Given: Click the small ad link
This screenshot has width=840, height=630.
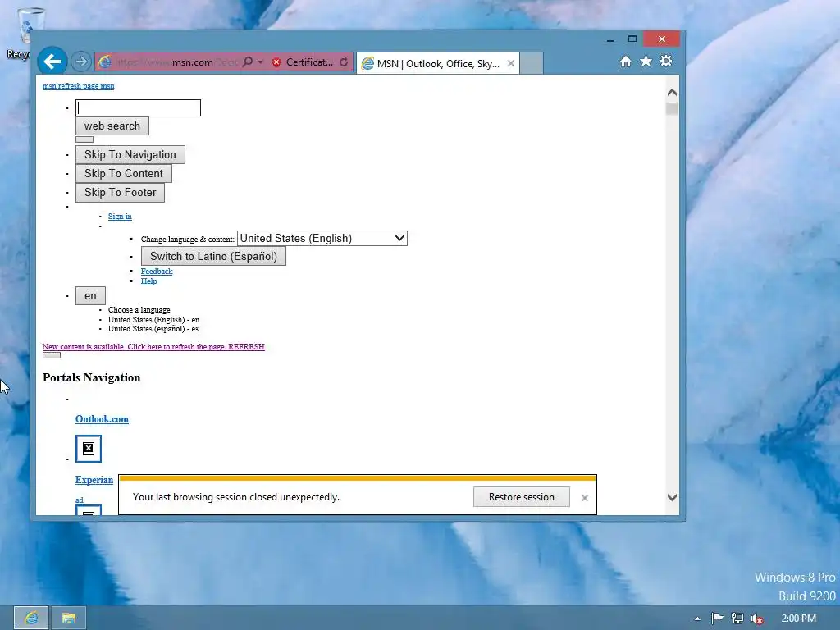Looking at the screenshot, I should [x=80, y=500].
